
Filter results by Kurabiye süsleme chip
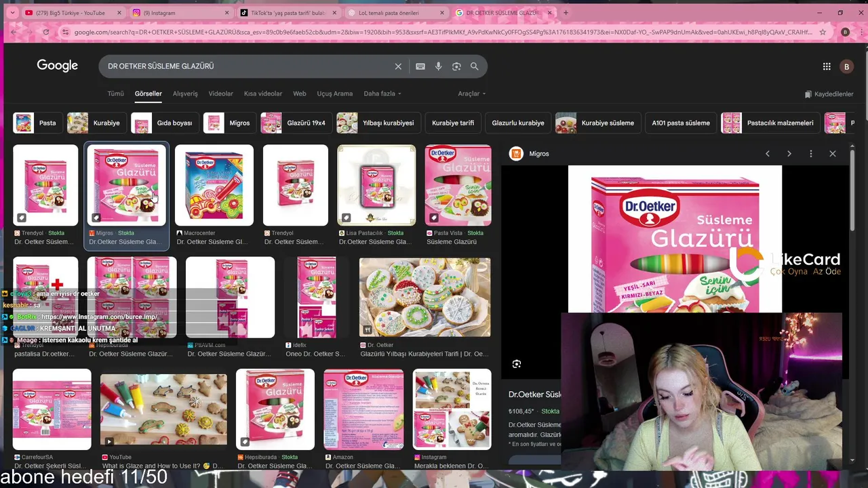[597, 123]
